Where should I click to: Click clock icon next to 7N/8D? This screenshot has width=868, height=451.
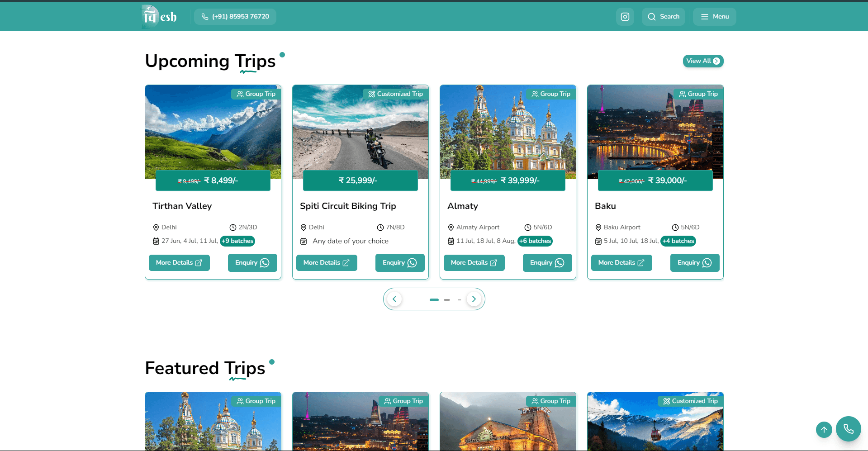coord(380,228)
